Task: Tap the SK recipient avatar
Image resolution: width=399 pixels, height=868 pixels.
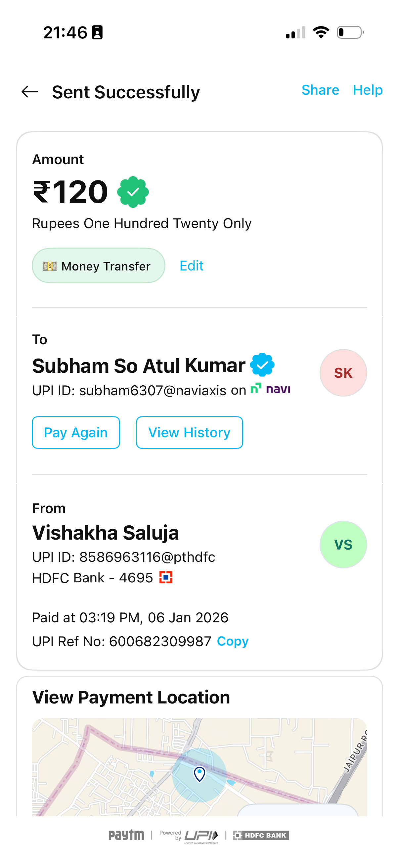Action: click(343, 373)
